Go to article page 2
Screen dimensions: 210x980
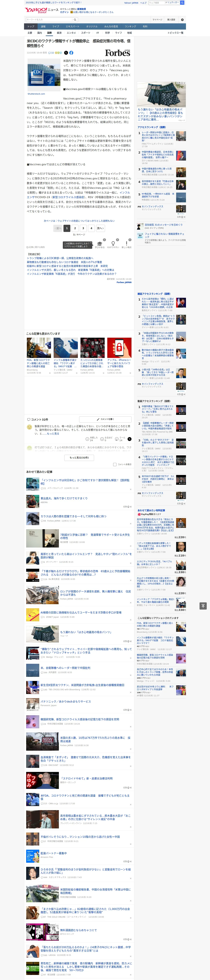(75, 228)
